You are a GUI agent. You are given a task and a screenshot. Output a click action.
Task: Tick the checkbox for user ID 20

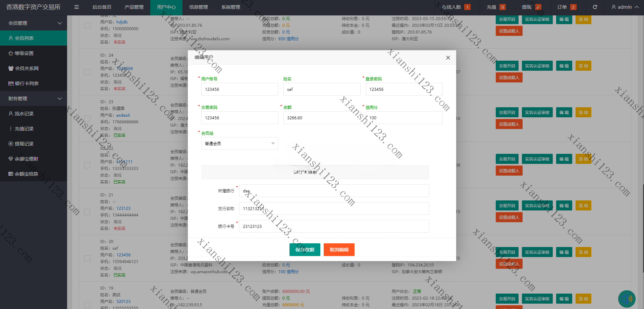pyautogui.click(x=87, y=258)
